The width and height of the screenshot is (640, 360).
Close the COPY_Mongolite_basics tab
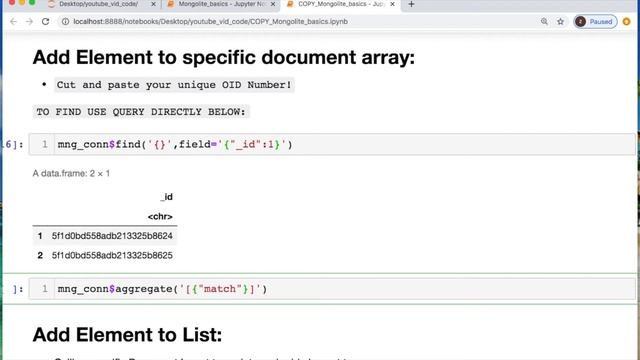[x=392, y=4]
